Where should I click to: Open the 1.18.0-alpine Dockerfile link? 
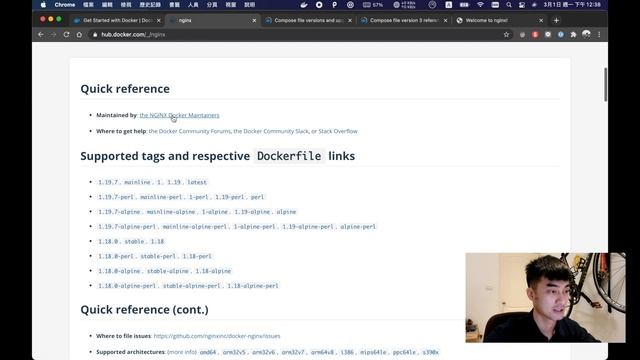(164, 271)
